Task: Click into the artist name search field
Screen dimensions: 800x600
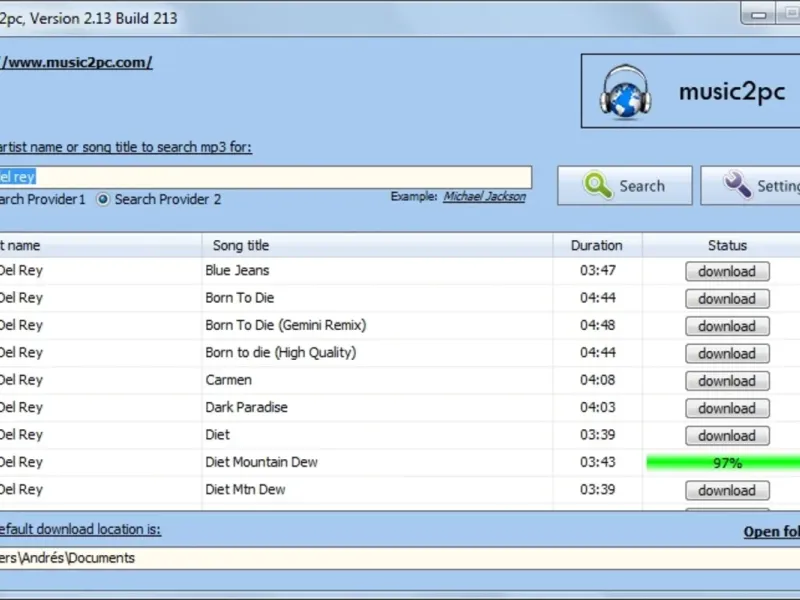Action: (265, 177)
